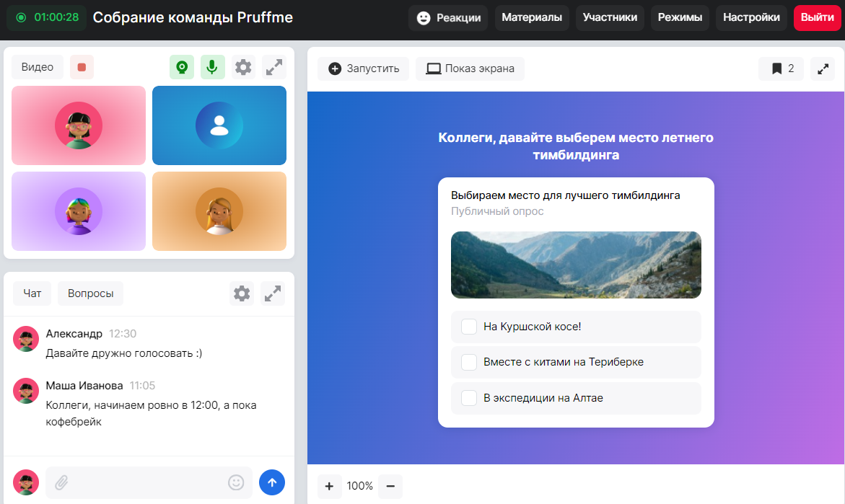
Task: Open the Реакции menu
Action: (448, 18)
